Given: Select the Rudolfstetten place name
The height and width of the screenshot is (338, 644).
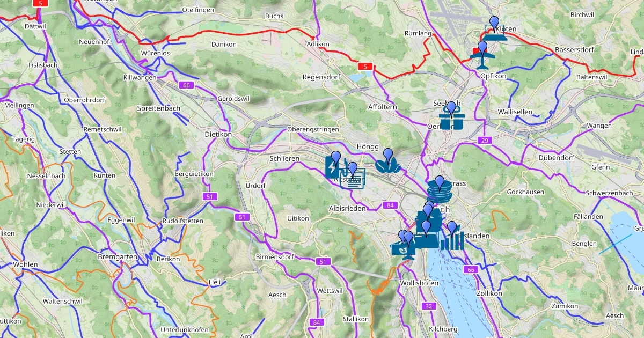Looking at the screenshot, I should 183,222.
